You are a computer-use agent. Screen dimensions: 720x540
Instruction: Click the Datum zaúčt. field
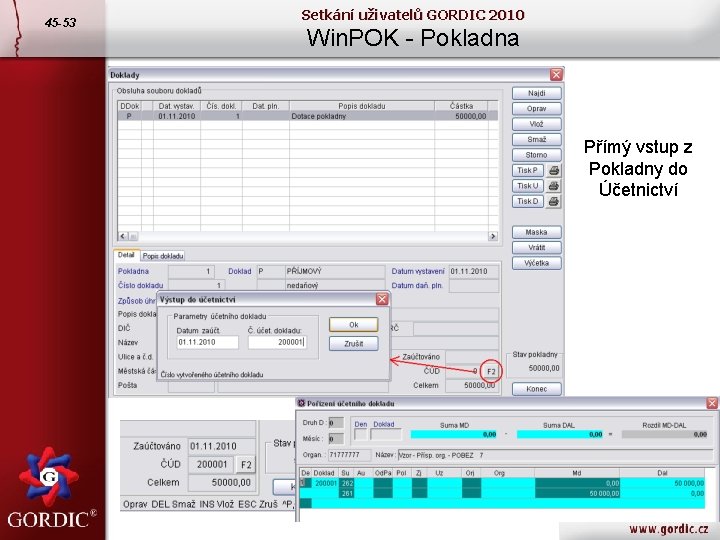coord(208,342)
